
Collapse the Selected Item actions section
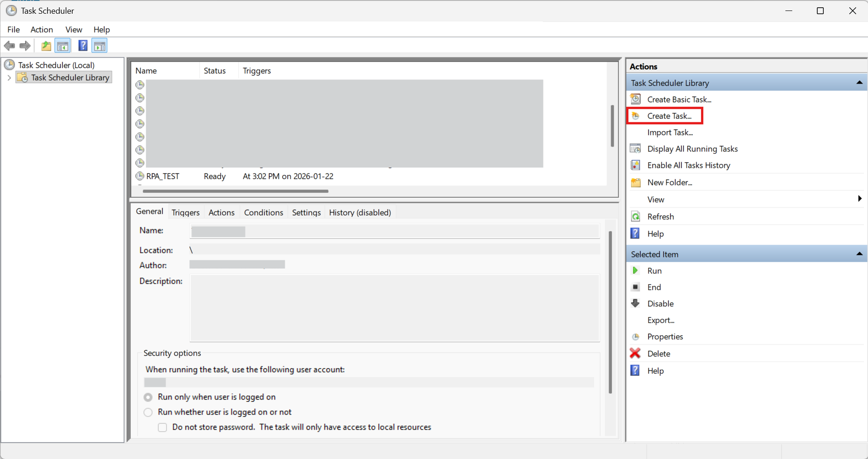tap(859, 254)
